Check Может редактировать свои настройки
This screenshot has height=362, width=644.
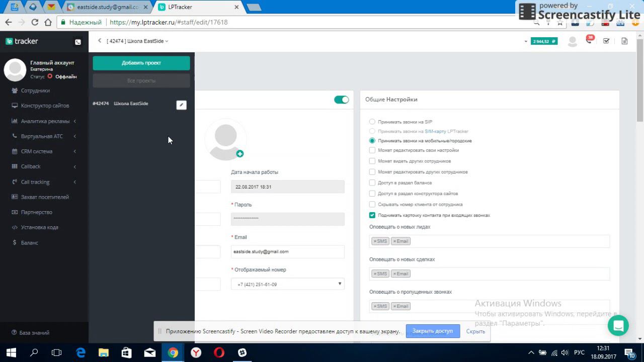[372, 150]
